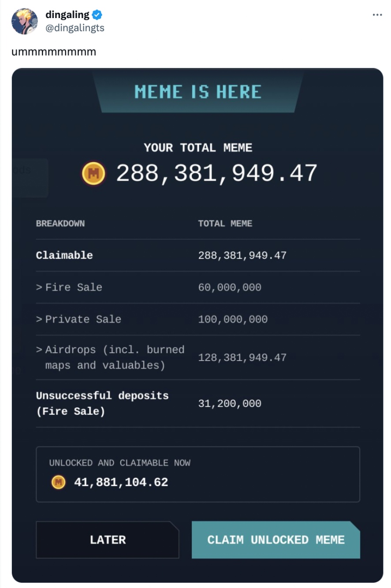
Task: Click the tweet text ummmmmmmm
Action: pyautogui.click(x=54, y=52)
